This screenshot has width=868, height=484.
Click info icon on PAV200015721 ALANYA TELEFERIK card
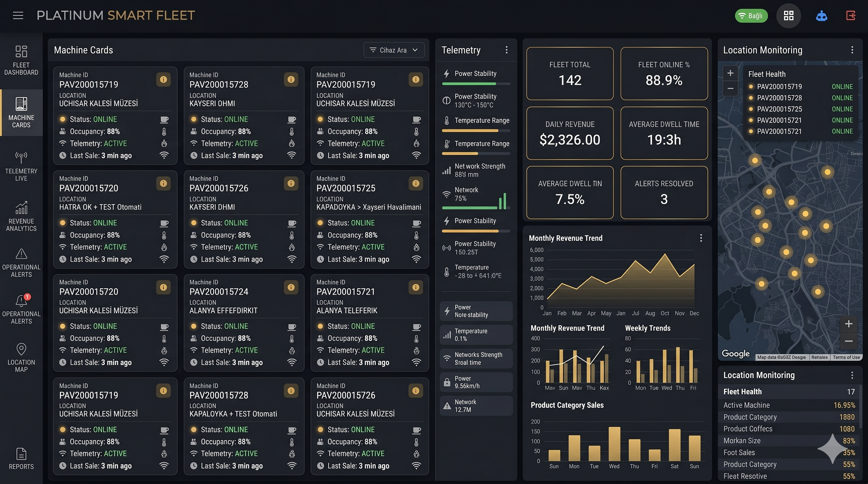pos(416,287)
